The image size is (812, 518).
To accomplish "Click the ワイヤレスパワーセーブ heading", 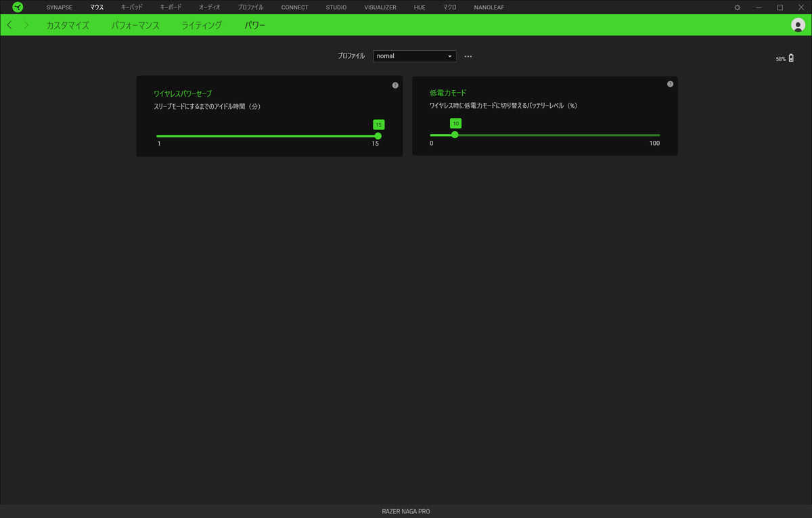I will pyautogui.click(x=183, y=93).
